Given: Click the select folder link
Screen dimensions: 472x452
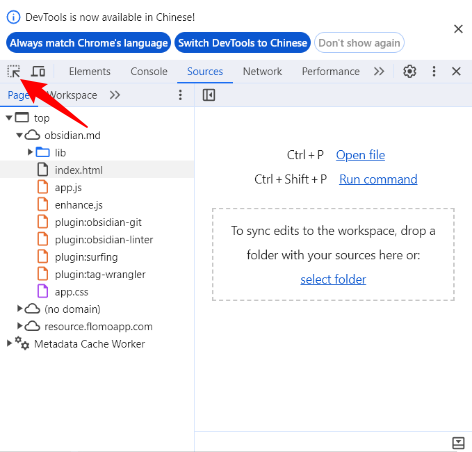Looking at the screenshot, I should pyautogui.click(x=333, y=279).
